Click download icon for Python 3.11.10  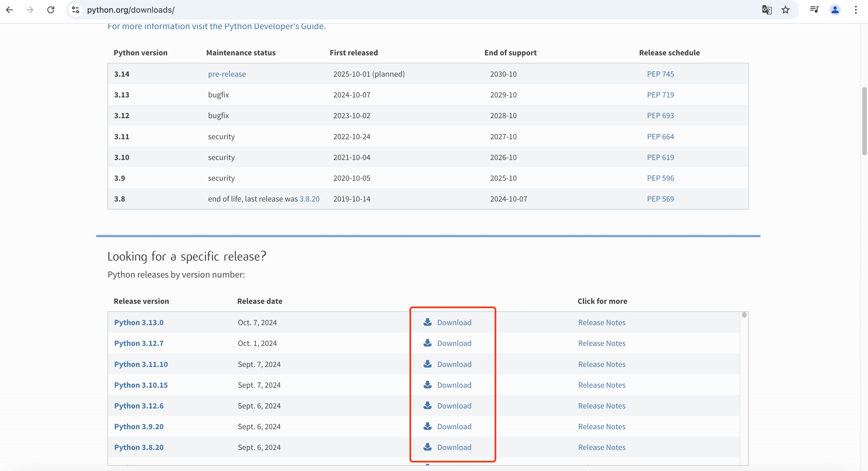pos(428,364)
